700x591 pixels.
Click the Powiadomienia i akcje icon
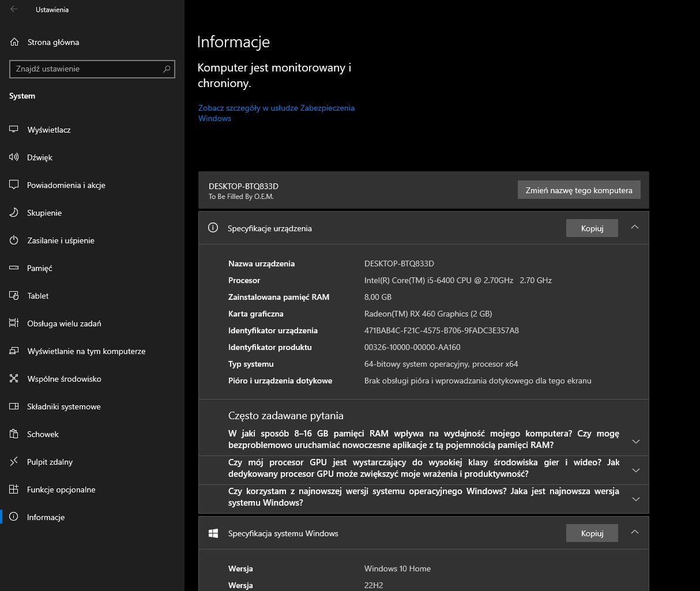14,185
